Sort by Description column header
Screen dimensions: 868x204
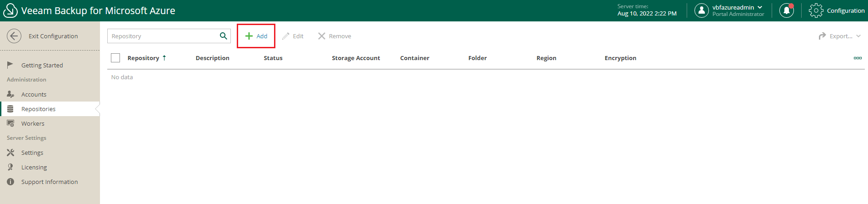[213, 58]
